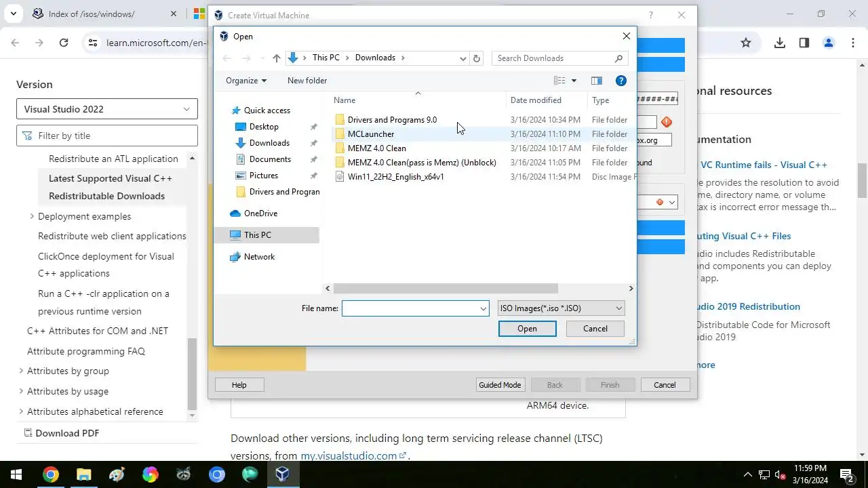
Task: Open the view options dropdown arrow
Action: click(x=574, y=81)
